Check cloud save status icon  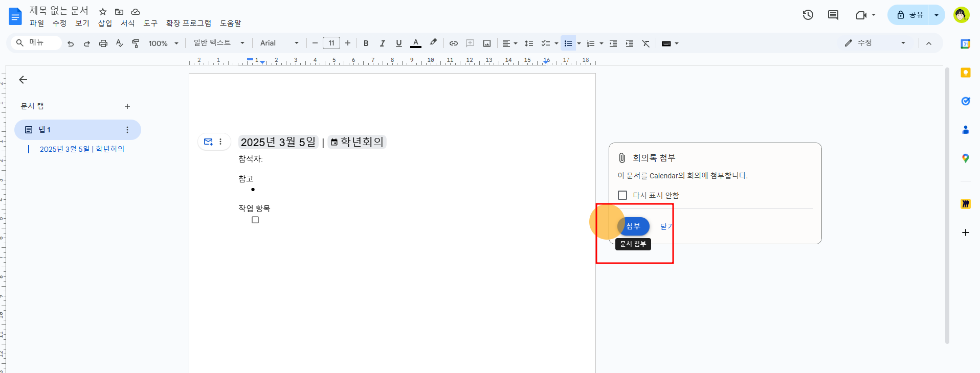pos(136,12)
